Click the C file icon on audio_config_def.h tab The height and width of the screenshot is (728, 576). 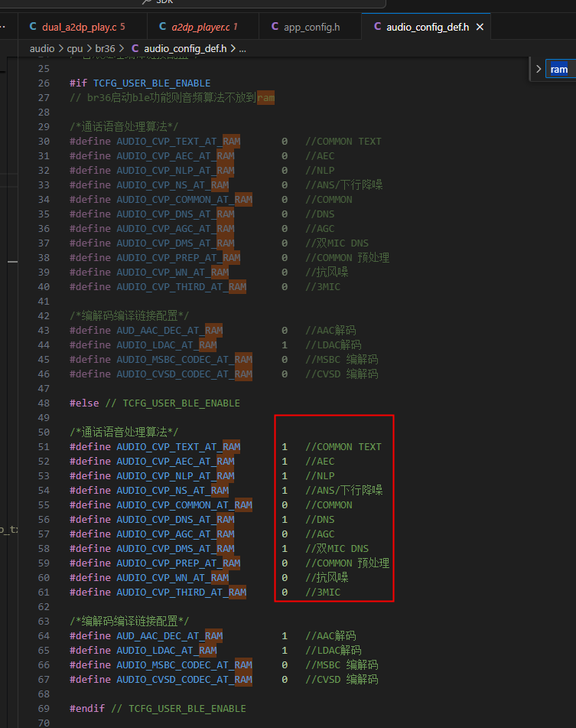pos(378,27)
